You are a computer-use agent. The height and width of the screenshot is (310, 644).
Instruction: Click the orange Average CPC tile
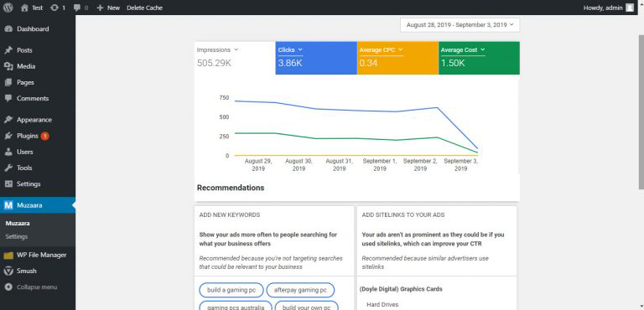point(397,58)
